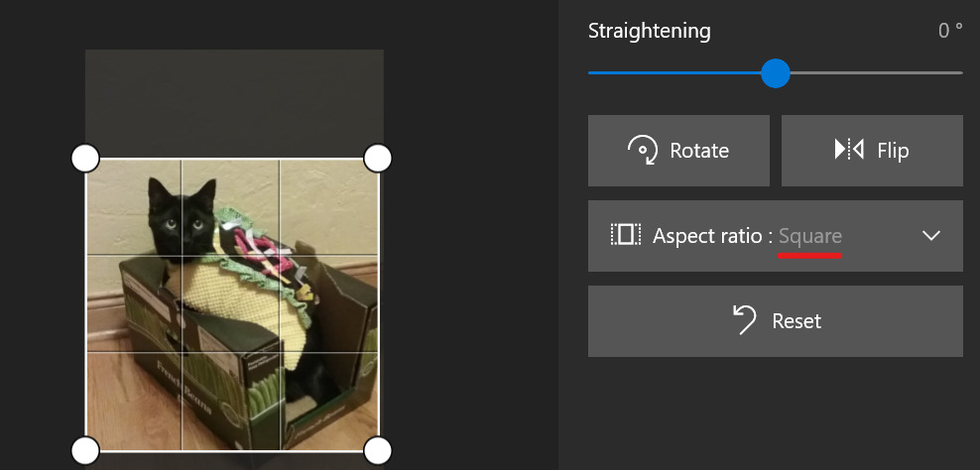
Task: Click the circular arrow Rotate icon
Action: point(644,151)
